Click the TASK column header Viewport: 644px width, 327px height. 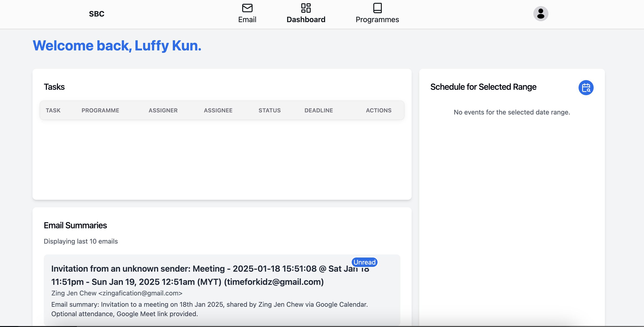click(x=53, y=110)
